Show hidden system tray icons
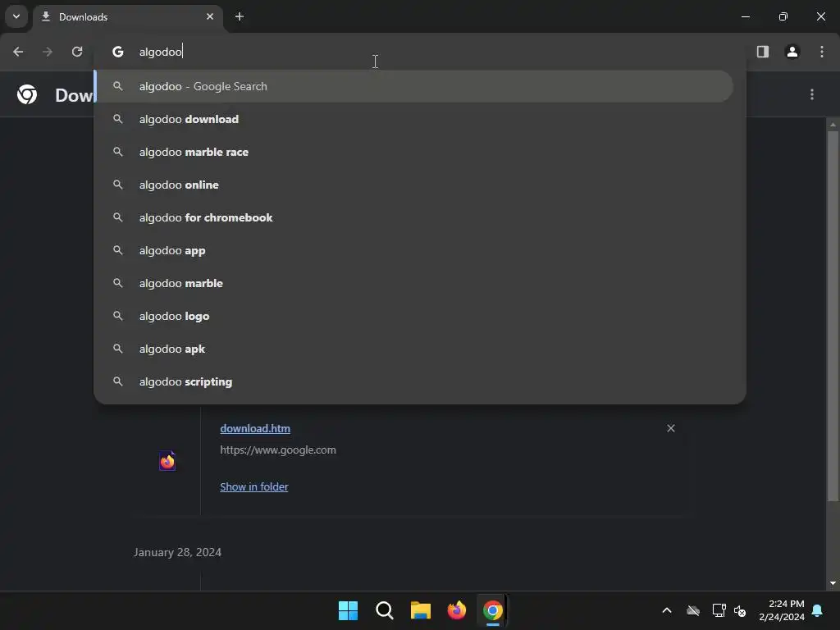 (667, 610)
